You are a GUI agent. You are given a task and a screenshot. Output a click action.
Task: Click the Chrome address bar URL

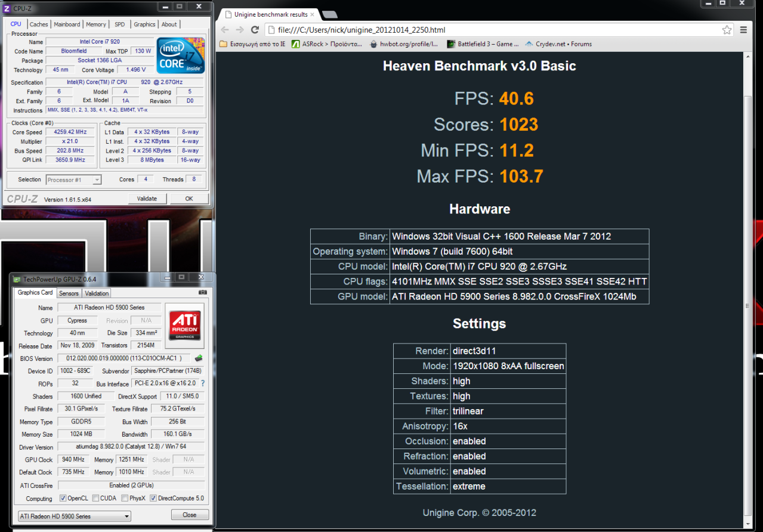coord(362,30)
